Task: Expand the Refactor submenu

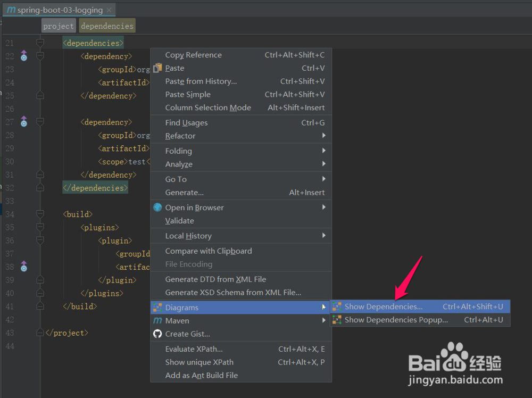Action: (181, 136)
